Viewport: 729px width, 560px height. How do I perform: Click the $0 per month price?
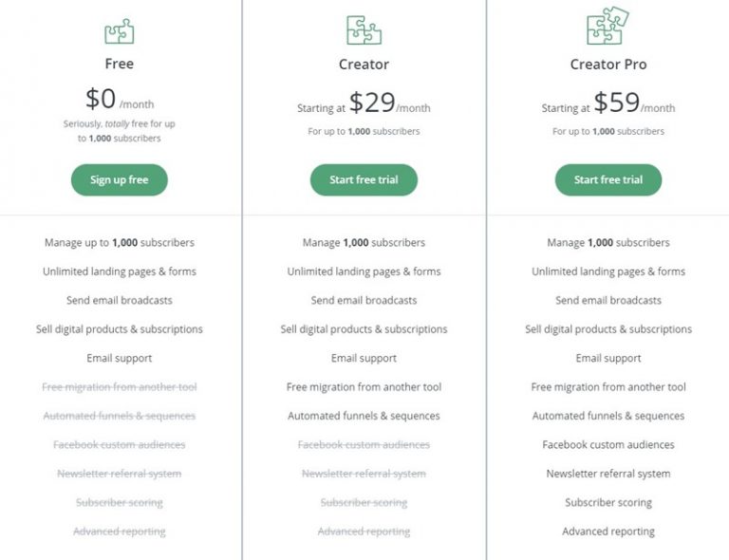[x=119, y=100]
